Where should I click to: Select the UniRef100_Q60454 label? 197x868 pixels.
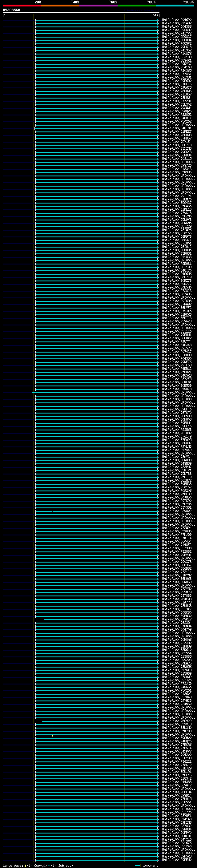pyautogui.click(x=176, y=542)
